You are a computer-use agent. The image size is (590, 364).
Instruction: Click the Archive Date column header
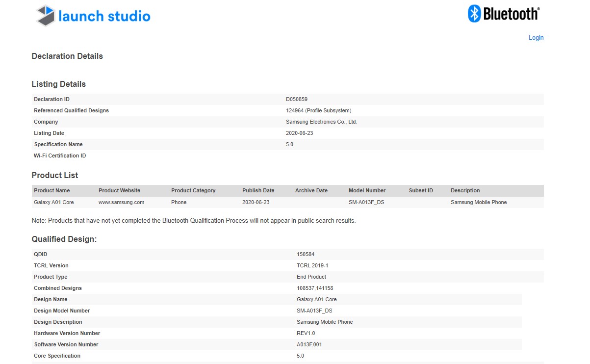click(311, 191)
